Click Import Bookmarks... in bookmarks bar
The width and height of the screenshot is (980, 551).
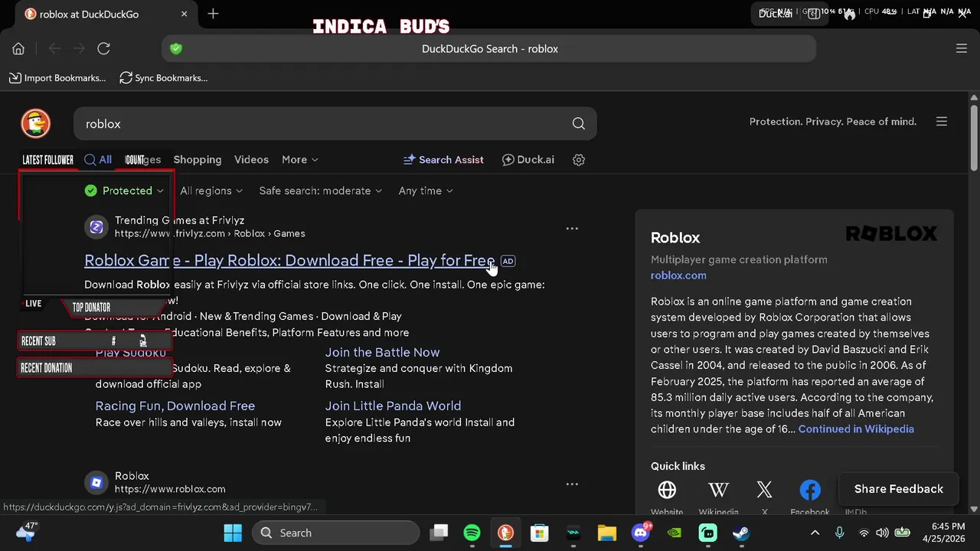(x=57, y=78)
